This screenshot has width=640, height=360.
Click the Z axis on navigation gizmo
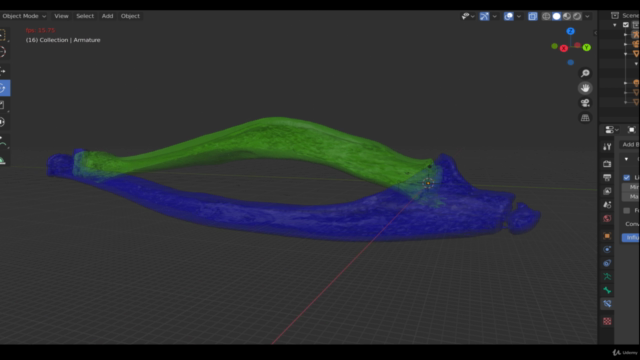[570, 31]
